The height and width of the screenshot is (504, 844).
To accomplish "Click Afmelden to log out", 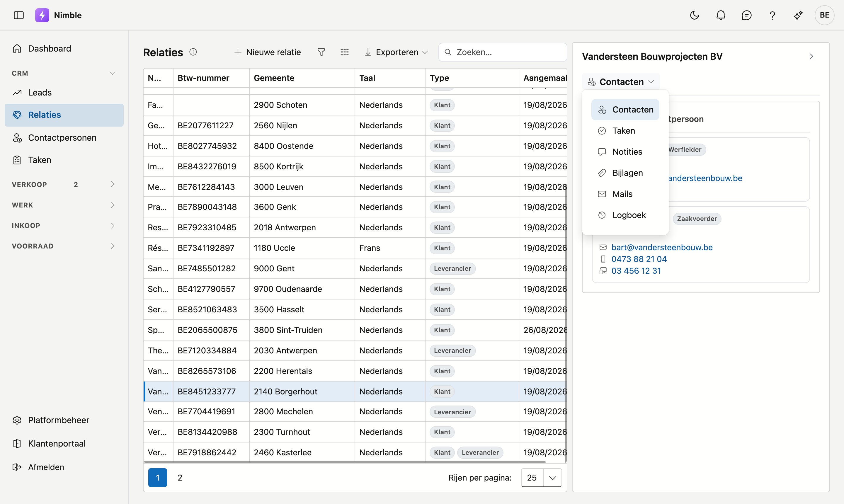I will click(x=64, y=467).
